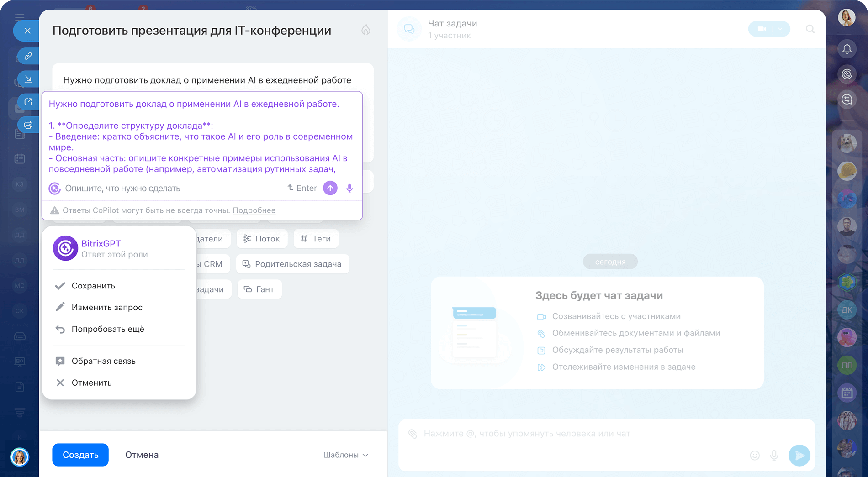The image size is (868, 477).
Task: Toggle the high priority flame icon
Action: pos(365,30)
